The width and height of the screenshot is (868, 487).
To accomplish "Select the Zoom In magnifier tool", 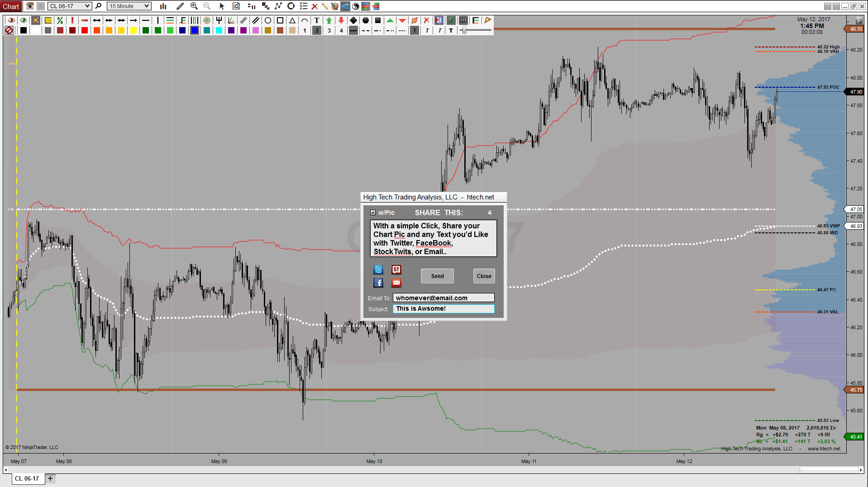I will click(x=194, y=6).
